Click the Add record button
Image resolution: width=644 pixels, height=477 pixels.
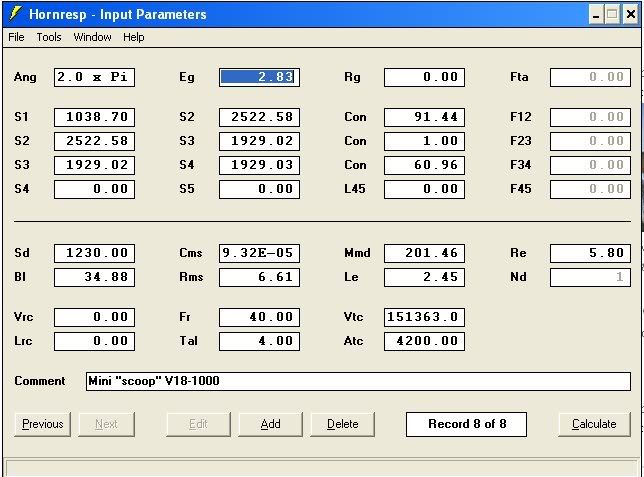(x=270, y=424)
